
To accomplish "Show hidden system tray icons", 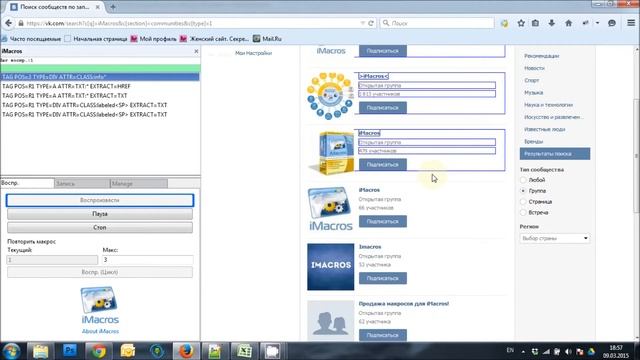I will point(523,351).
